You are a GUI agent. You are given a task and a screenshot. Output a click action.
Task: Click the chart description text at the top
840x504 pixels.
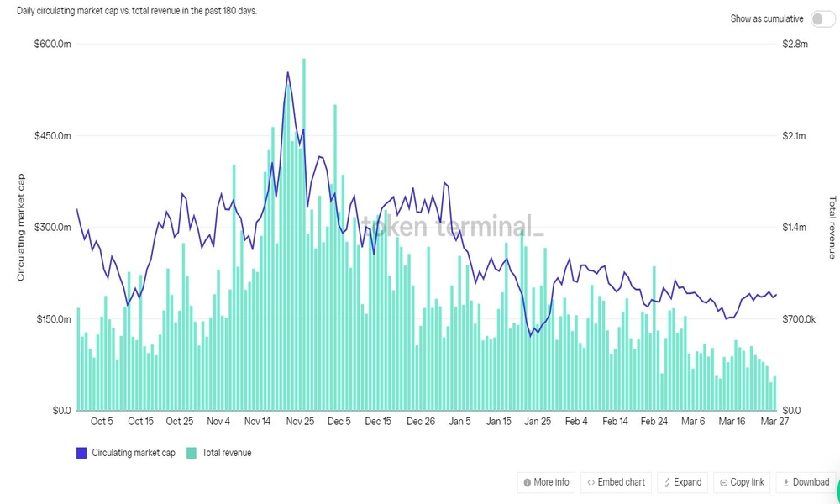click(x=137, y=11)
